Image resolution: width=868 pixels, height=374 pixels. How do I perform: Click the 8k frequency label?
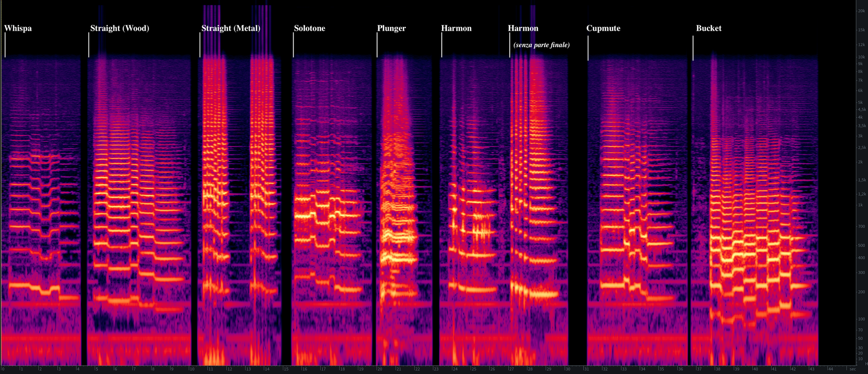(860, 71)
